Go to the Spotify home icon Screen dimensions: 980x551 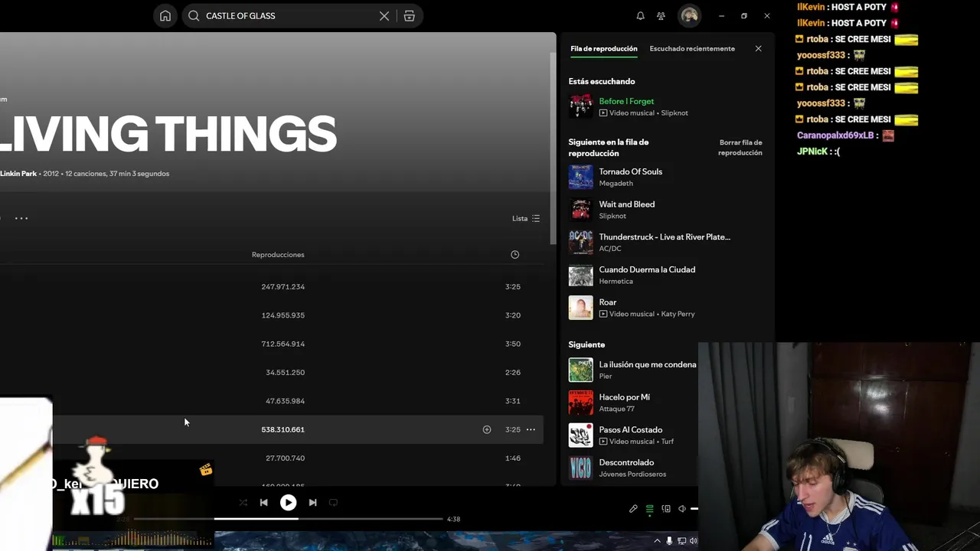coord(165,16)
